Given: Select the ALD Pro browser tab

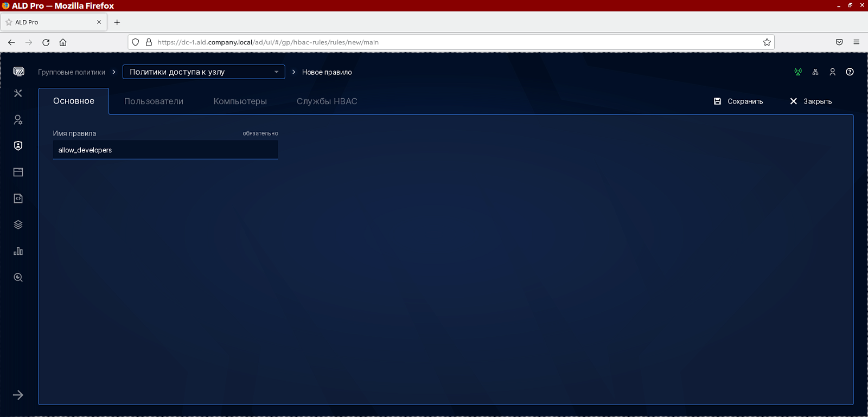Looking at the screenshot, I should [54, 22].
